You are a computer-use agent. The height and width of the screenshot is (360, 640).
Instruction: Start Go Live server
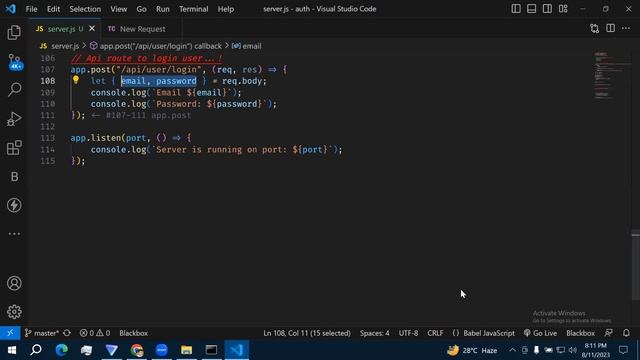click(540, 333)
